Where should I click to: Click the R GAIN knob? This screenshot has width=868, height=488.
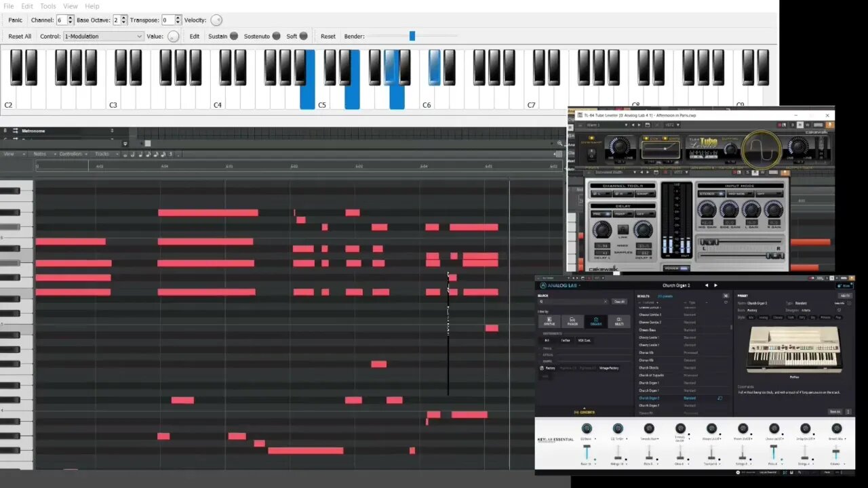coord(774,209)
